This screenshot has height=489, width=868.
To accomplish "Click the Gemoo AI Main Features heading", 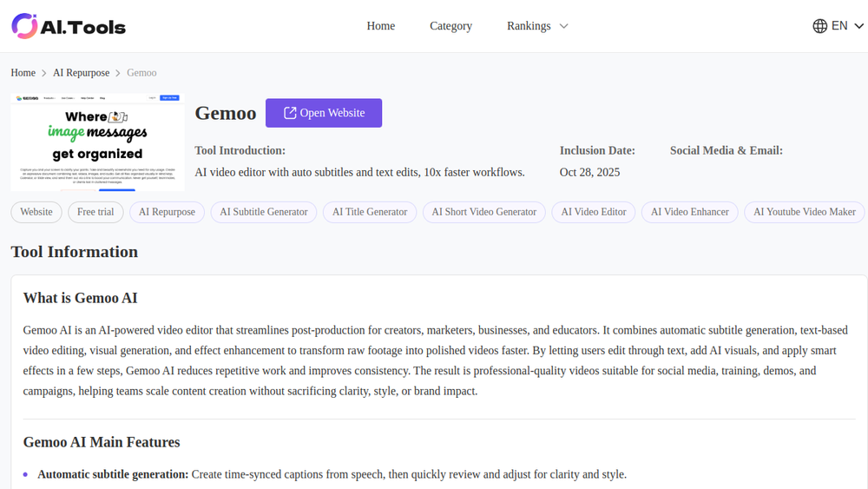I will pos(102,442).
